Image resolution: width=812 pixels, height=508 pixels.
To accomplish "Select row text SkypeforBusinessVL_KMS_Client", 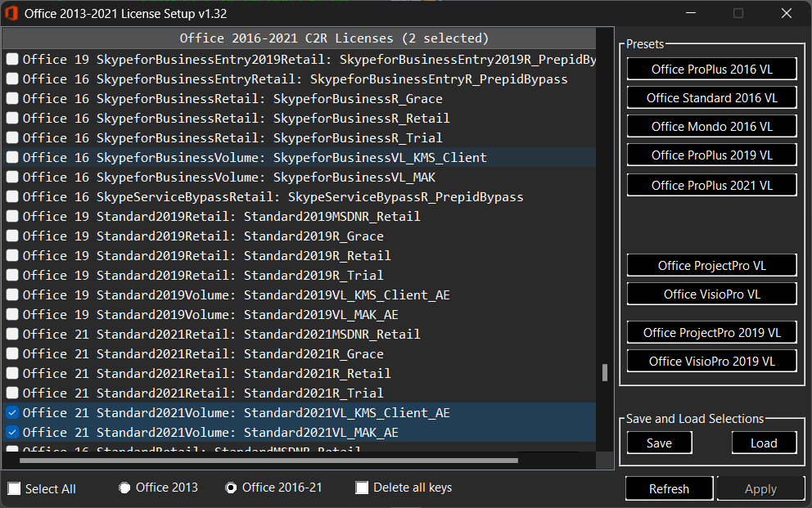I will [x=380, y=157].
